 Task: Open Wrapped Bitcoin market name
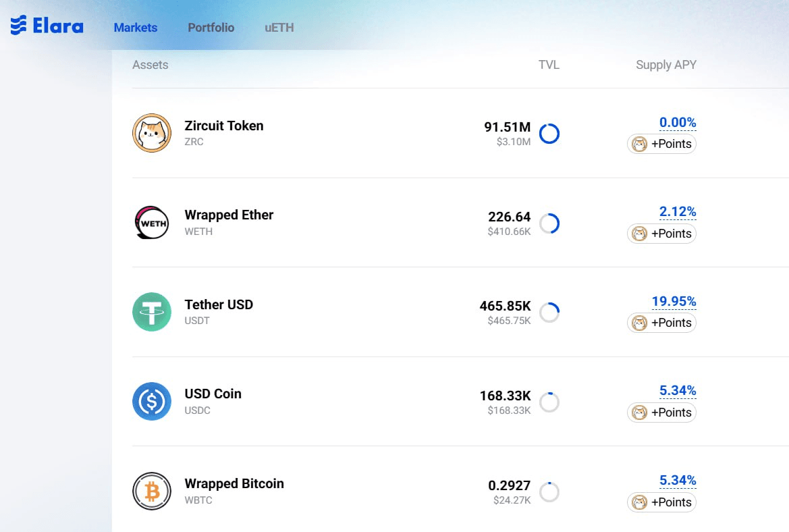point(234,483)
